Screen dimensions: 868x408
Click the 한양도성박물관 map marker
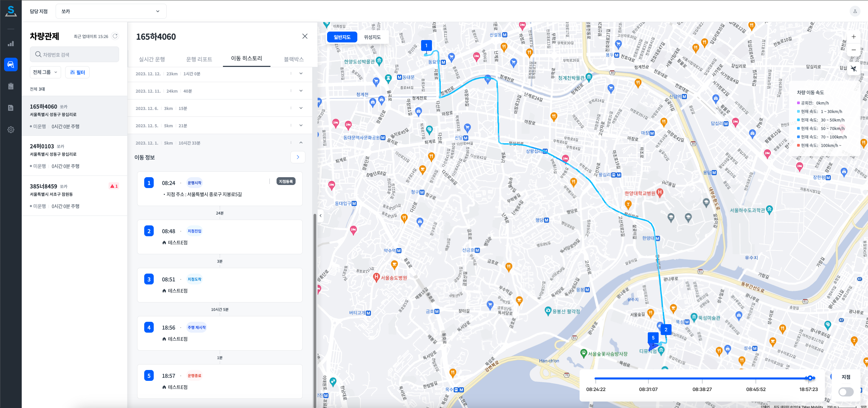(x=379, y=61)
